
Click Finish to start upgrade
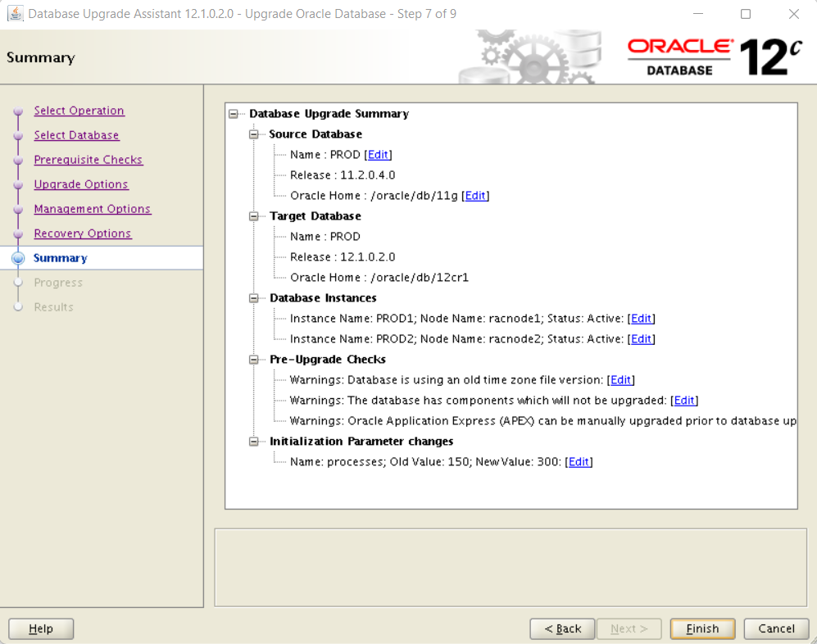point(702,628)
